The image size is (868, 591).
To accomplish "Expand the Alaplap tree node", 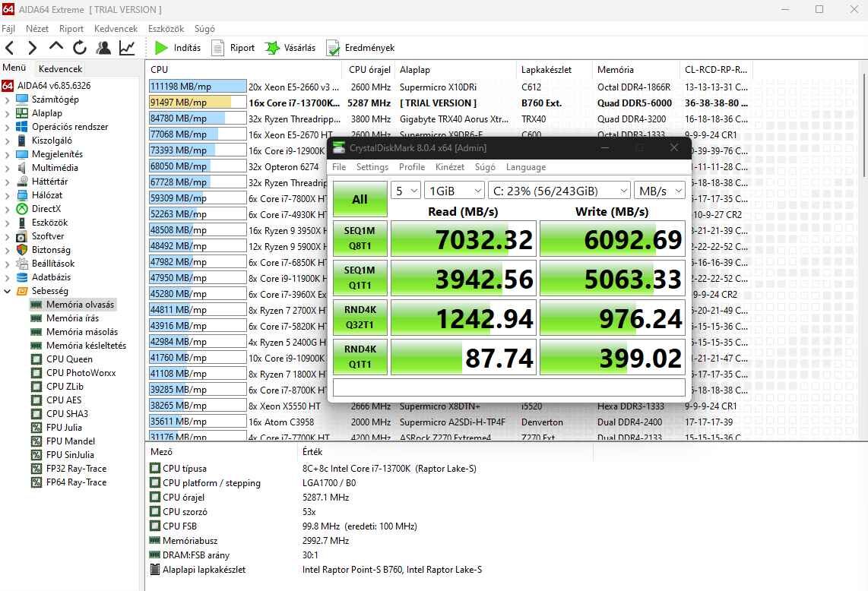I will [x=7, y=113].
